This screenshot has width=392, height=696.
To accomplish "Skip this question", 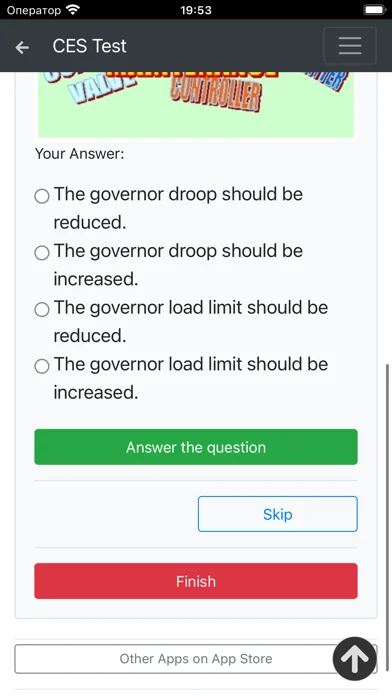I will [x=277, y=514].
